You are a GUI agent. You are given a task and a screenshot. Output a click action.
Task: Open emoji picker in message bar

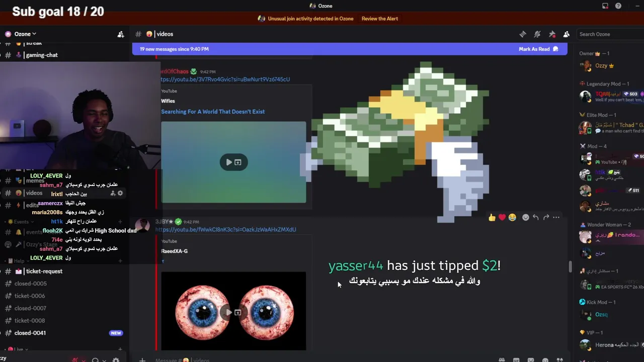[x=545, y=360]
